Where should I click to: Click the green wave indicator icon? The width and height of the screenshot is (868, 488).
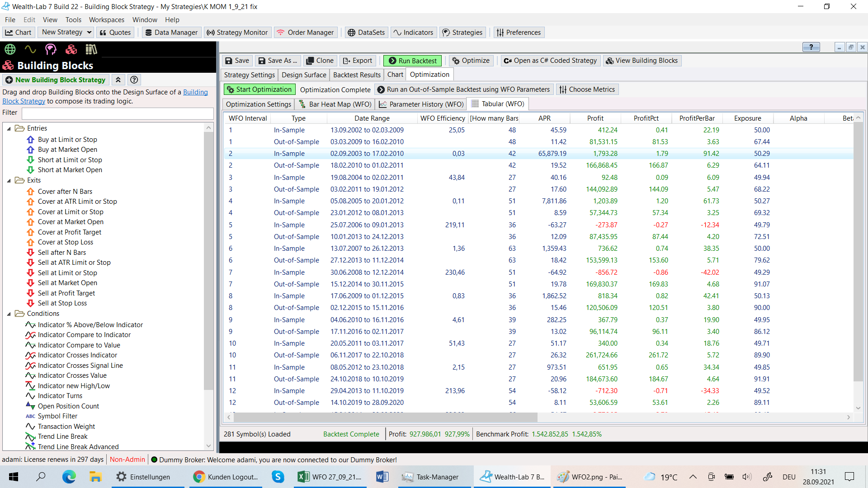(x=30, y=49)
